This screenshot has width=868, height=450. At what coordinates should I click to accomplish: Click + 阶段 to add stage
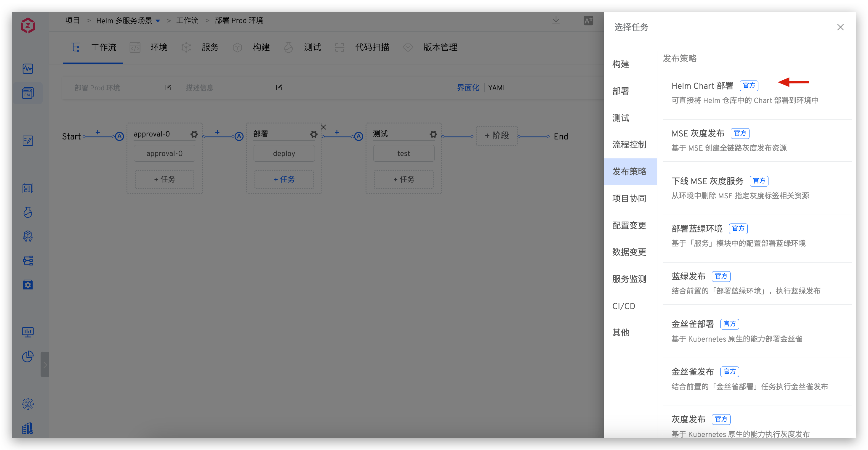coord(497,136)
